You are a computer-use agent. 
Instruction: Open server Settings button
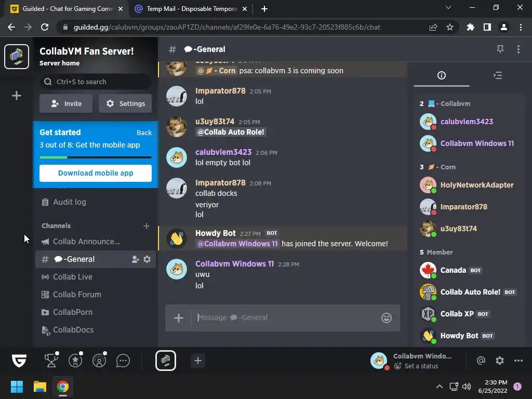pyautogui.click(x=125, y=103)
